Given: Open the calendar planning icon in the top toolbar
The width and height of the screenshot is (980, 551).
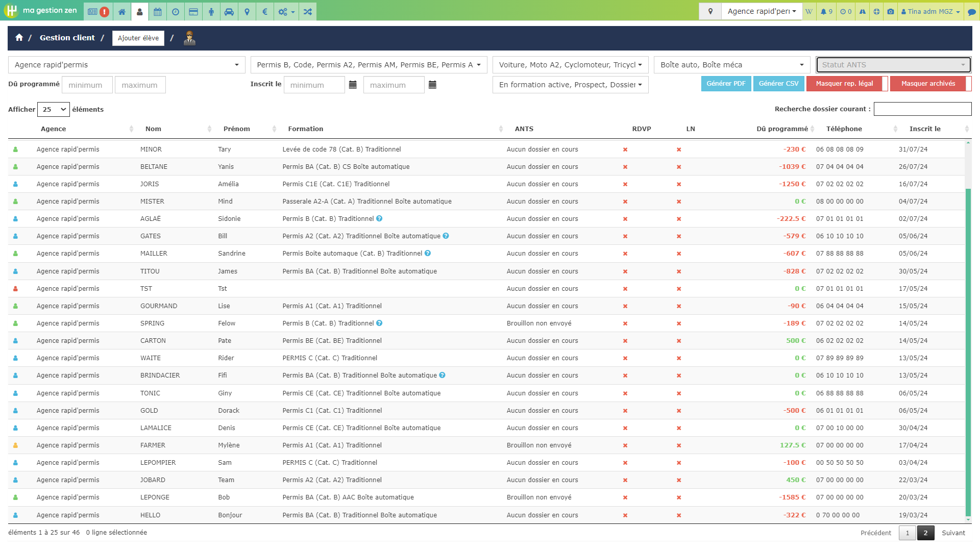Looking at the screenshot, I should pyautogui.click(x=158, y=11).
